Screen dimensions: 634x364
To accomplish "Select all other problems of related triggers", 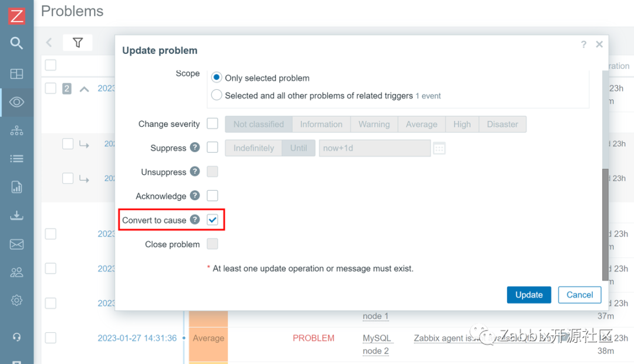I will coord(217,95).
